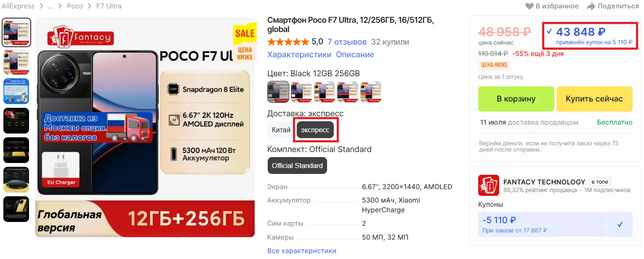Toggle the -5 110 ₽ coupon checkmark
The image size is (644, 259).
point(620,224)
